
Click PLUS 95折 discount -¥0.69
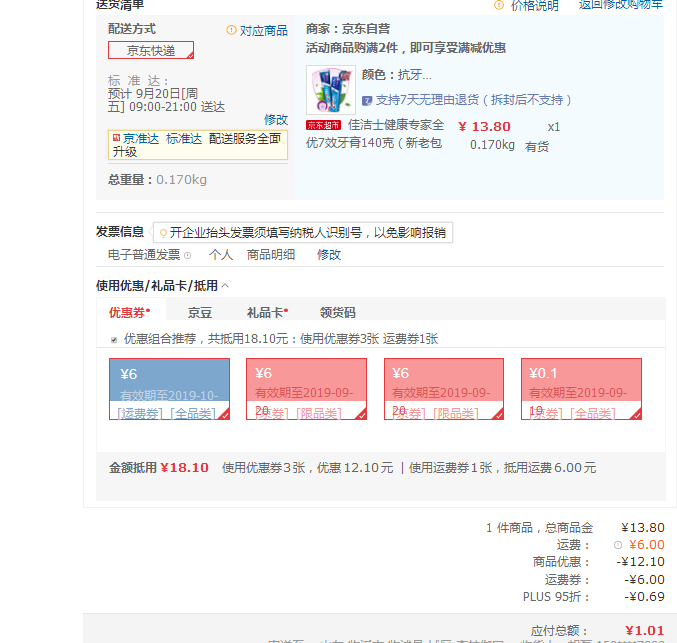644,596
